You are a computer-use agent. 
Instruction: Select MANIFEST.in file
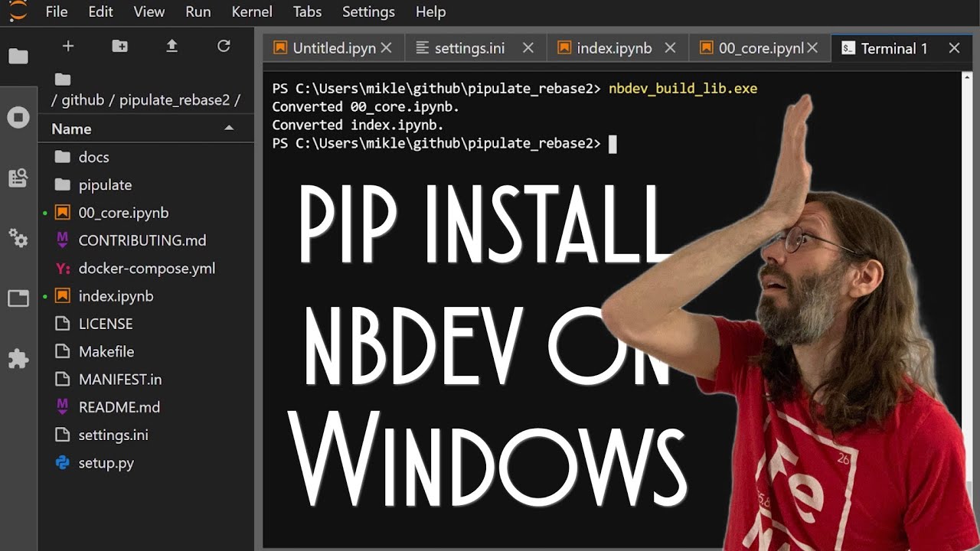145,380
